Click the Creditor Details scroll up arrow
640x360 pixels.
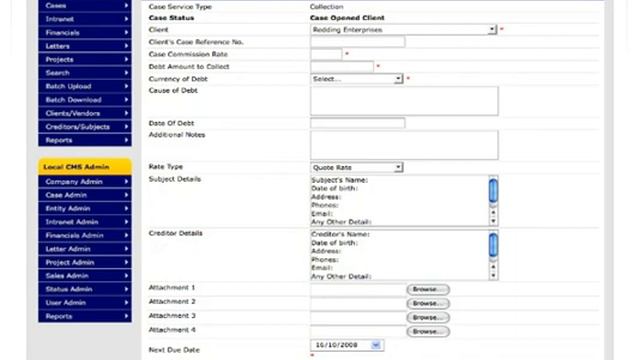coord(493,267)
